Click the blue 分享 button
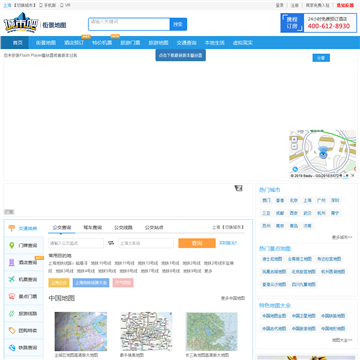Screen dimensions: 360x360 point(321,58)
